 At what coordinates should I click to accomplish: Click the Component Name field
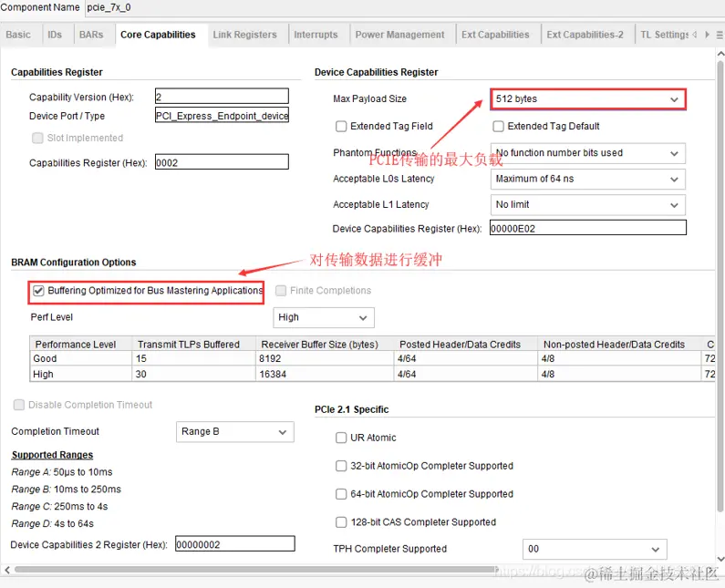pyautogui.click(x=405, y=8)
